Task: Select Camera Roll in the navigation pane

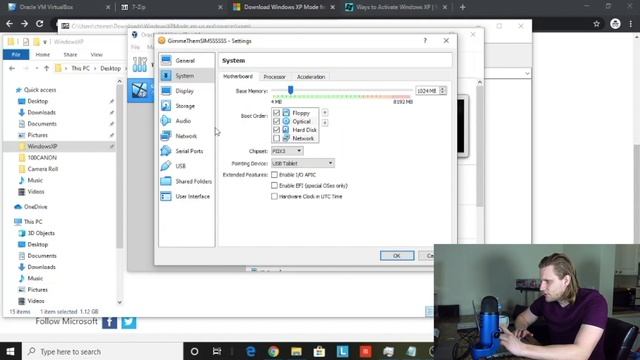Action: pyautogui.click(x=42, y=169)
